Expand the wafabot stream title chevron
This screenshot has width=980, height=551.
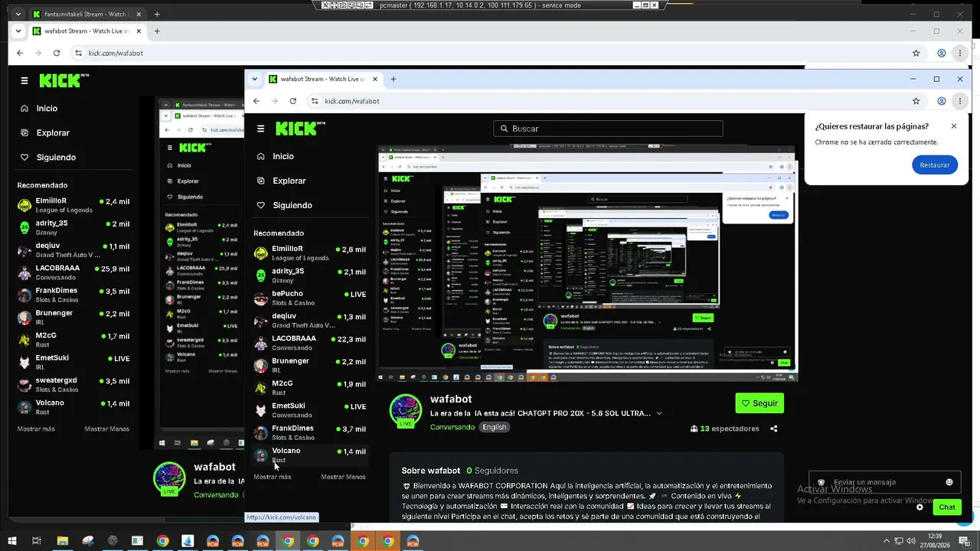(x=659, y=413)
